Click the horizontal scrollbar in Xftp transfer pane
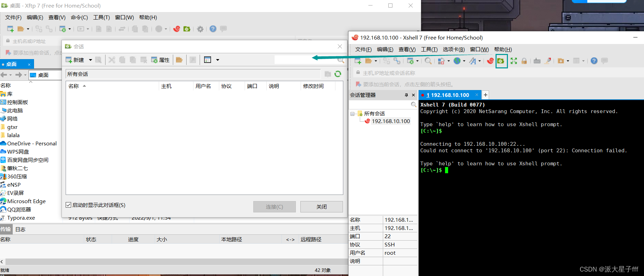This screenshot has height=276, width=644. click(176, 262)
